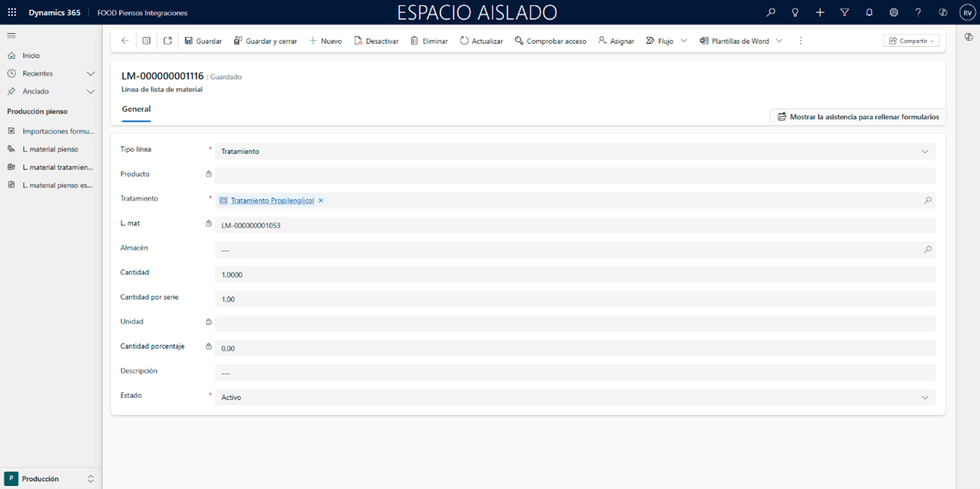Expand the Tipo línea dropdown
Image resolution: width=980 pixels, height=489 pixels.
click(925, 152)
